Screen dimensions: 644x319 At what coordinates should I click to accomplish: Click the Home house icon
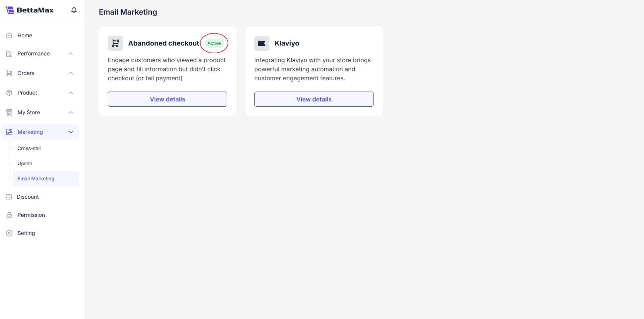(x=9, y=36)
